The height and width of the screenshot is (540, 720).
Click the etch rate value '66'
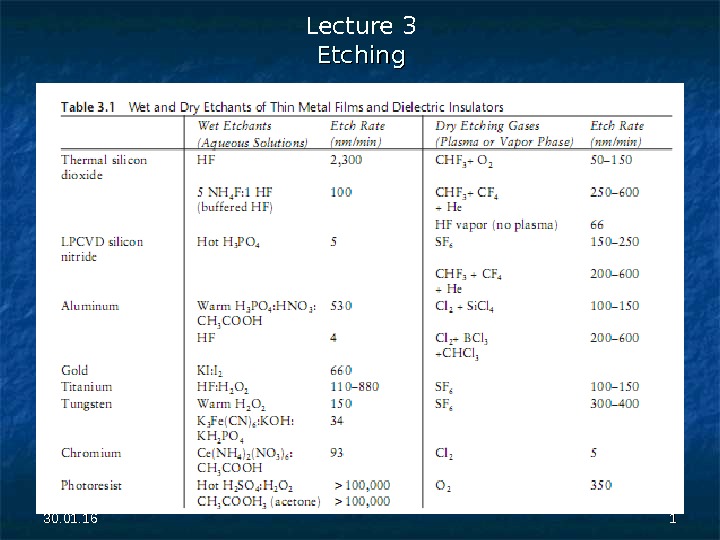coord(597,225)
